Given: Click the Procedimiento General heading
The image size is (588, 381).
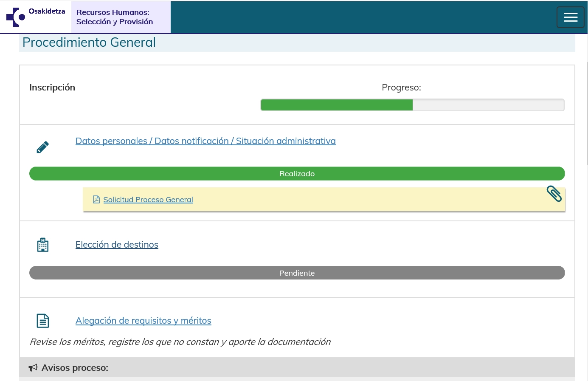Looking at the screenshot, I should (x=89, y=42).
